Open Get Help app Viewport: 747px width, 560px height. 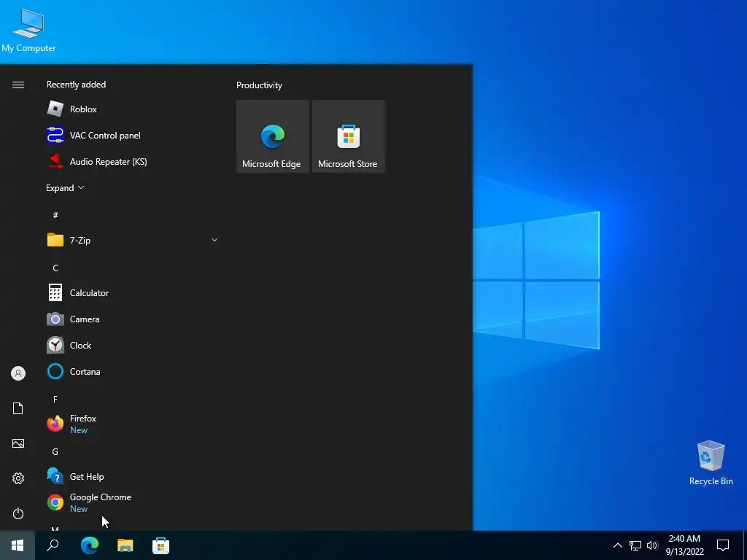133,476
